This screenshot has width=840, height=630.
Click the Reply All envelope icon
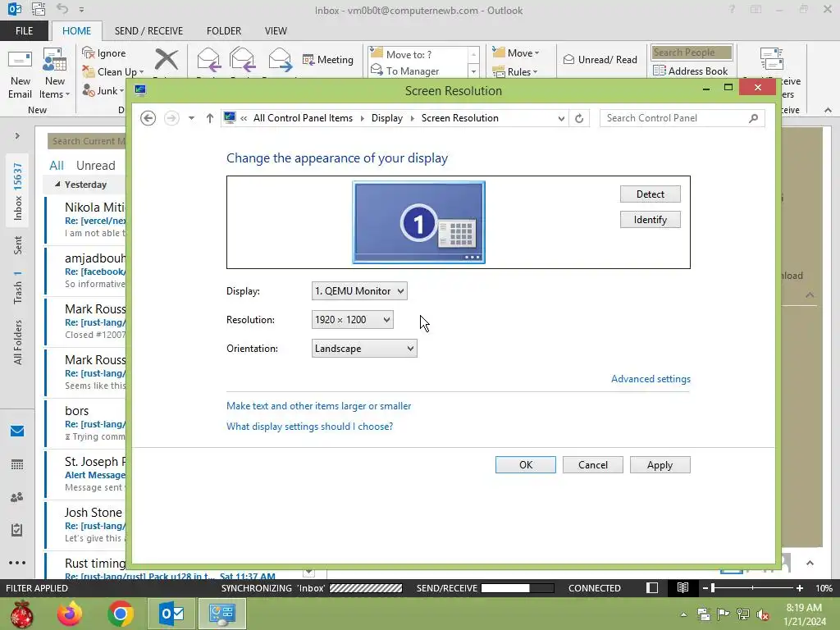coord(242,59)
